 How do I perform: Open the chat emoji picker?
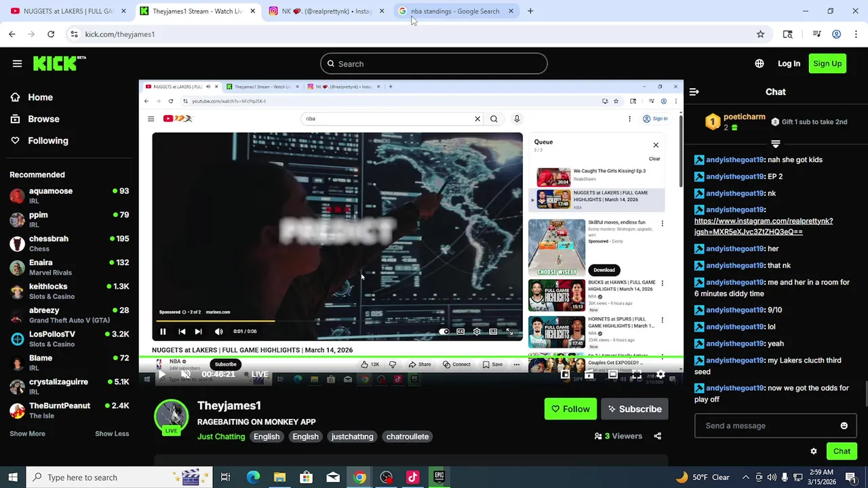[844, 426]
